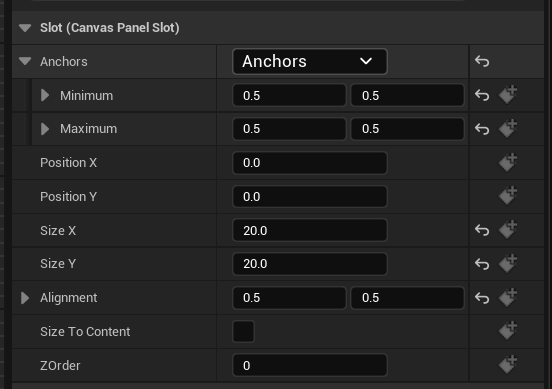Screen dimensions: 552x389
Task: Expand the Alignment property row
Action: (25, 298)
